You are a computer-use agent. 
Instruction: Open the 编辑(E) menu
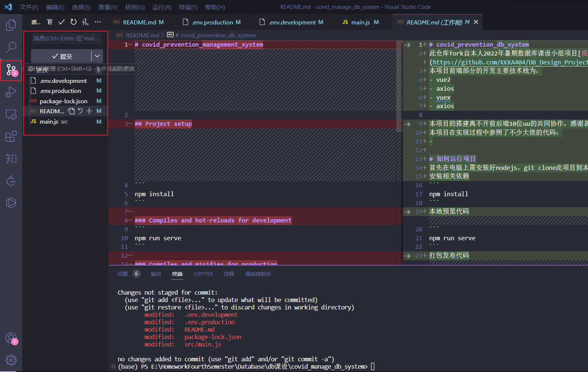pyautogui.click(x=55, y=7)
